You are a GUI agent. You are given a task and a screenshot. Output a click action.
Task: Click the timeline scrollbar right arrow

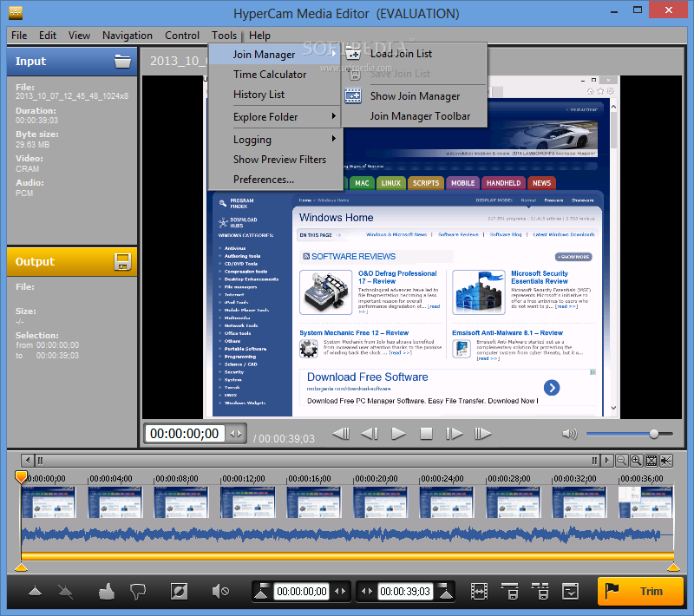[x=606, y=461]
